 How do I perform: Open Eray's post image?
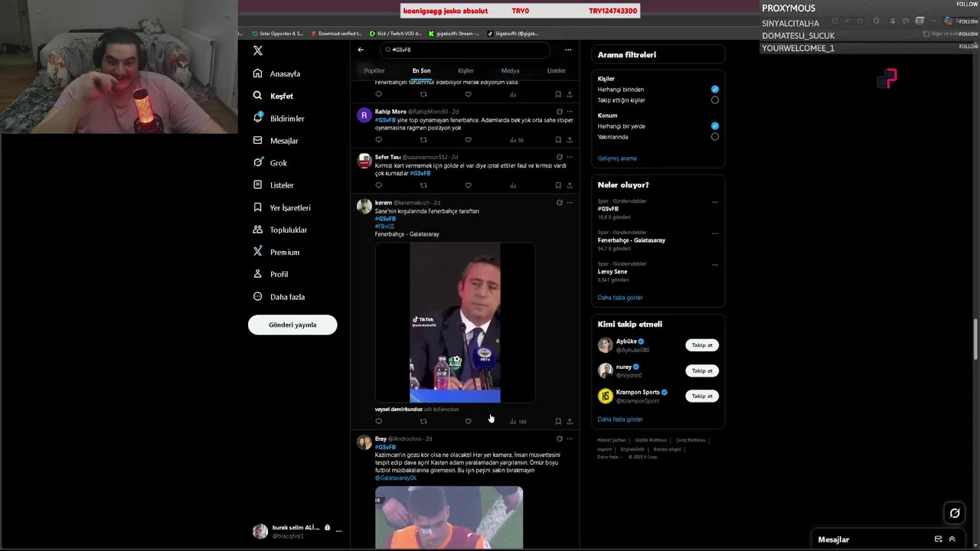(449, 517)
